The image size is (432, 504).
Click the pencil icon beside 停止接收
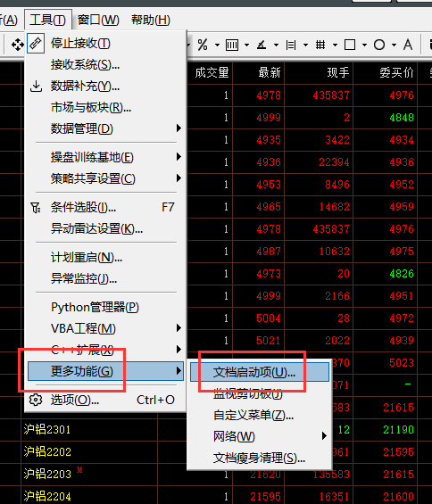point(36,43)
